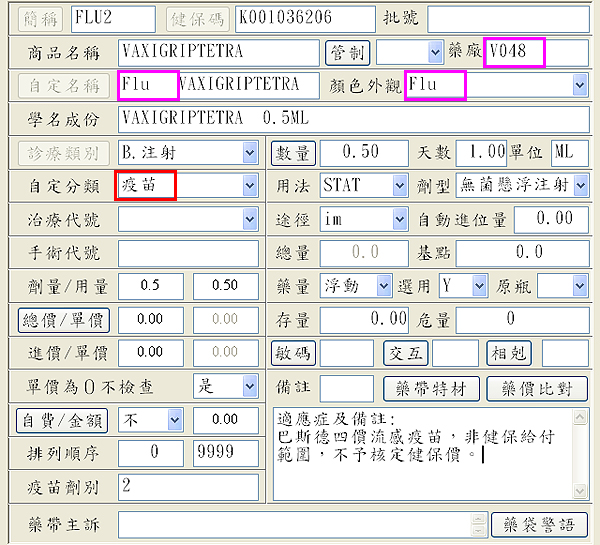This screenshot has height=545, width=600.
Task: Click the 健保碼 button
Action: click(x=197, y=18)
